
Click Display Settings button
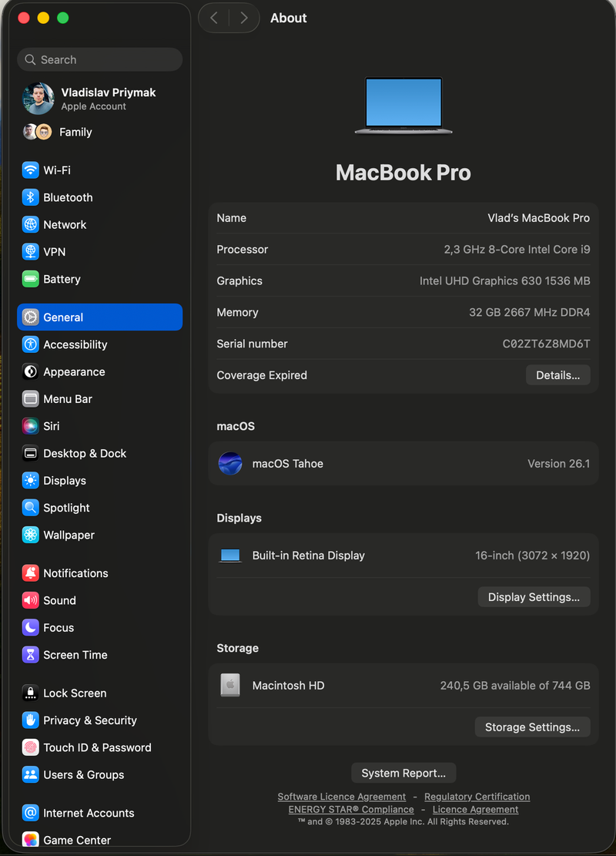tap(534, 597)
